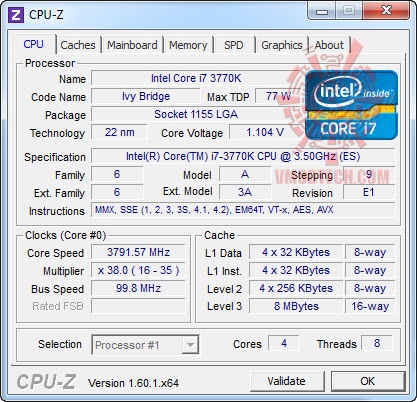Click the Core Voltage value box

pyautogui.click(x=263, y=132)
